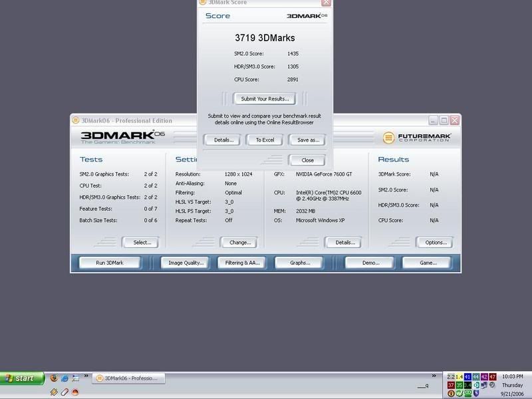Click Select under the Tests section
This screenshot has width=532, height=399.
tap(141, 242)
